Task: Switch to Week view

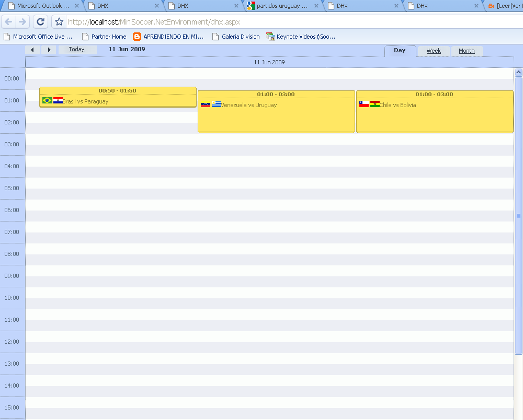Action: [433, 51]
